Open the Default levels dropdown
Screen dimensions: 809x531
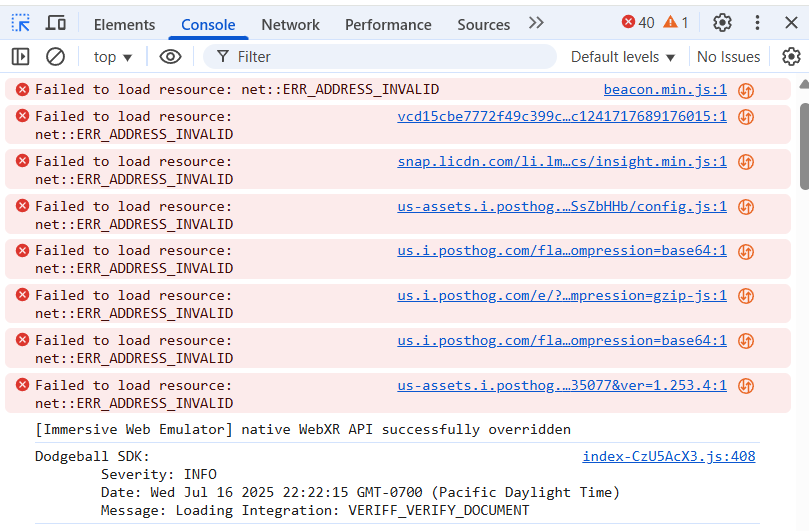[x=623, y=57]
